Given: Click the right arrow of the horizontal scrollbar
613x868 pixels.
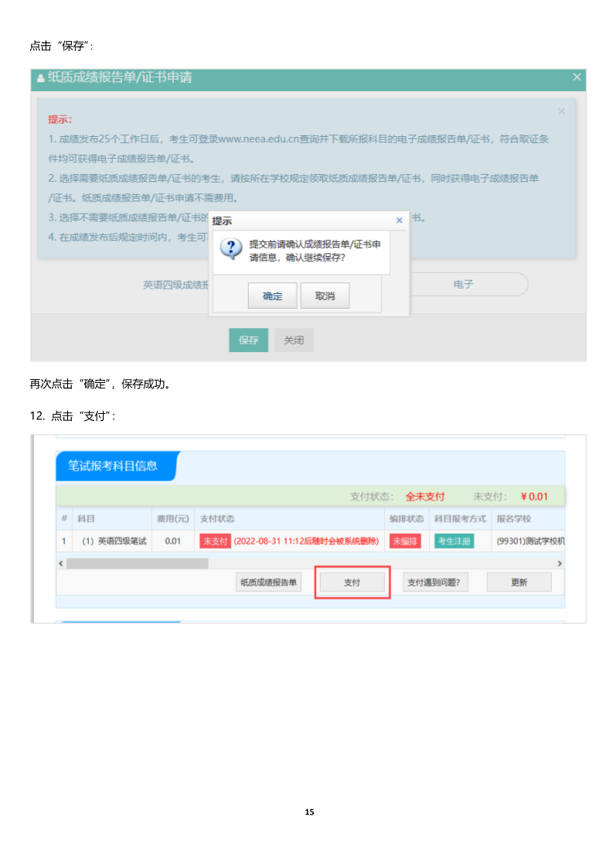Looking at the screenshot, I should [560, 563].
